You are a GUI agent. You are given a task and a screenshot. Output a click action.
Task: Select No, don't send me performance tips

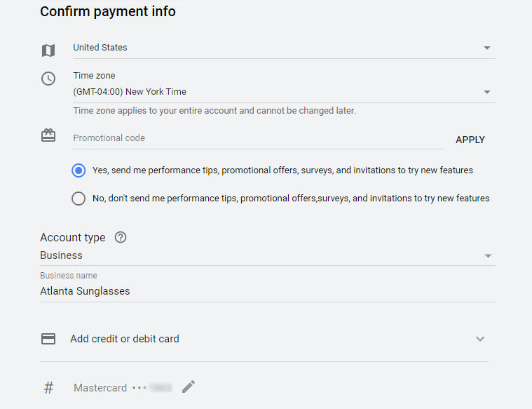coord(79,199)
